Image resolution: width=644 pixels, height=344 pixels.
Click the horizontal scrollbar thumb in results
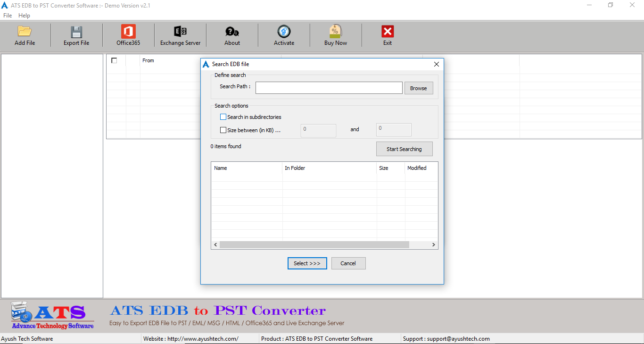point(314,244)
